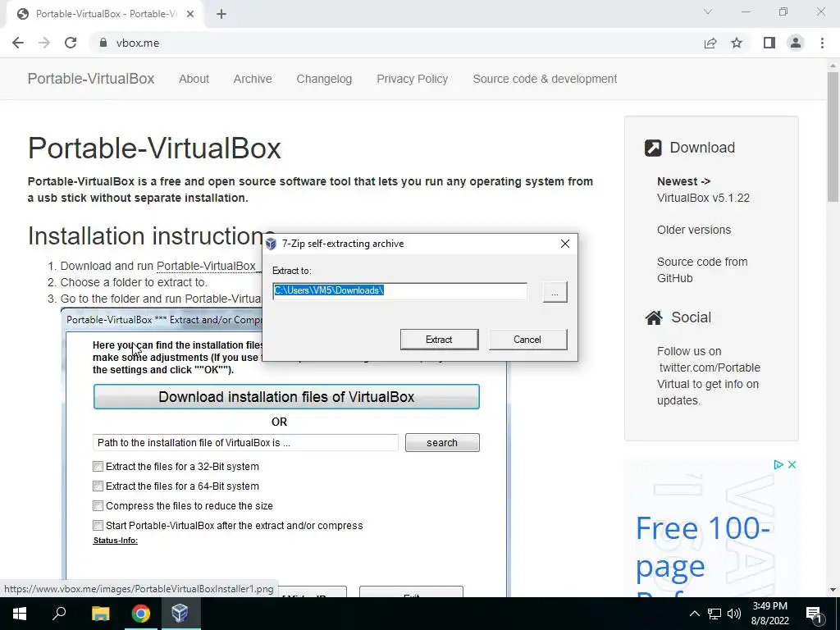Switch to Chrome in the taskbar
This screenshot has height=630, width=840.
(141, 614)
